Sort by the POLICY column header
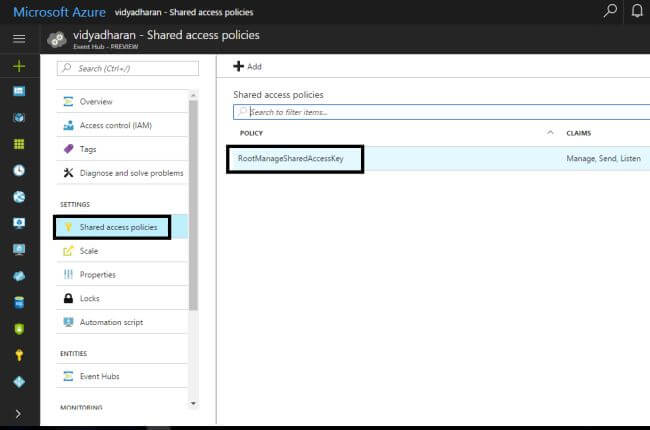Viewport: 650px width, 430px height. click(x=251, y=133)
